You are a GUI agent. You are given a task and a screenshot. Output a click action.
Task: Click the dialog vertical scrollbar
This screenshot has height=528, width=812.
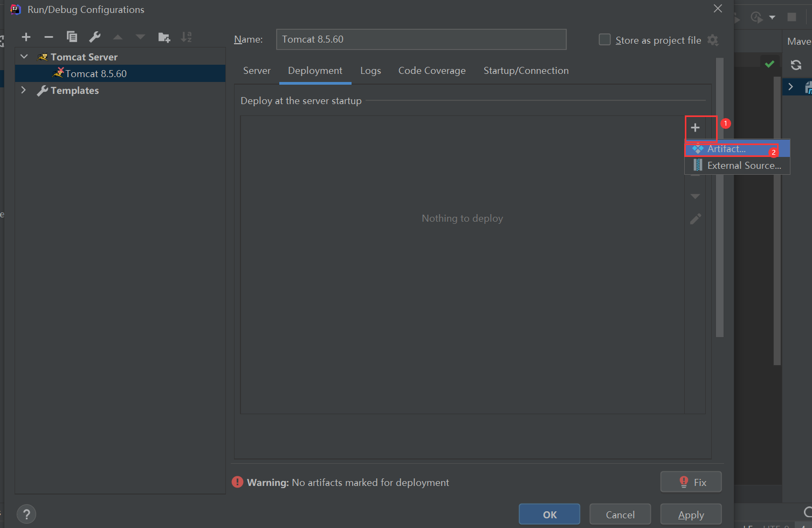720,197
